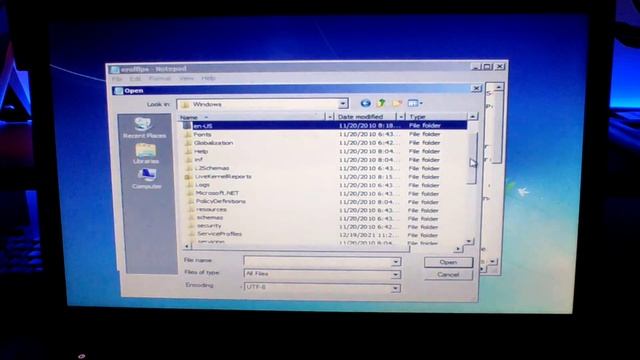Click the file list vertical scrollbar thumb
The width and height of the screenshot is (640, 360).
(472, 159)
